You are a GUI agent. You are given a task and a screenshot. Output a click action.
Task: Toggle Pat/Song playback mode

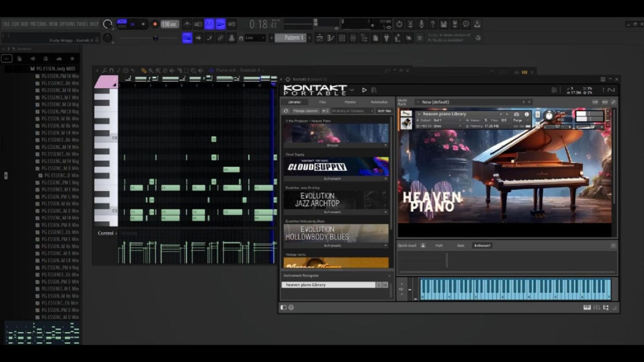tap(122, 24)
